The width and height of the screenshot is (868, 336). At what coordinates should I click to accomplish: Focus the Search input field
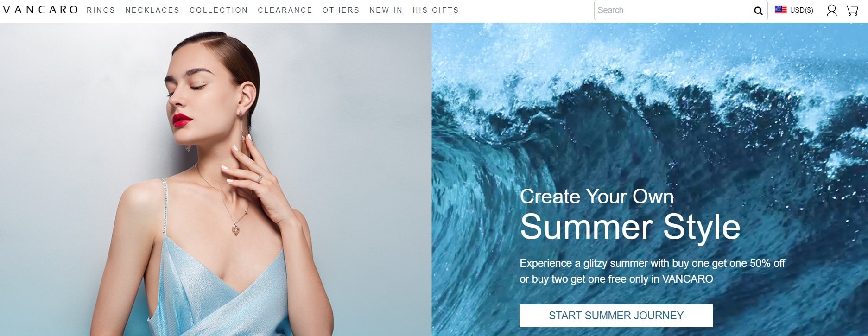674,10
